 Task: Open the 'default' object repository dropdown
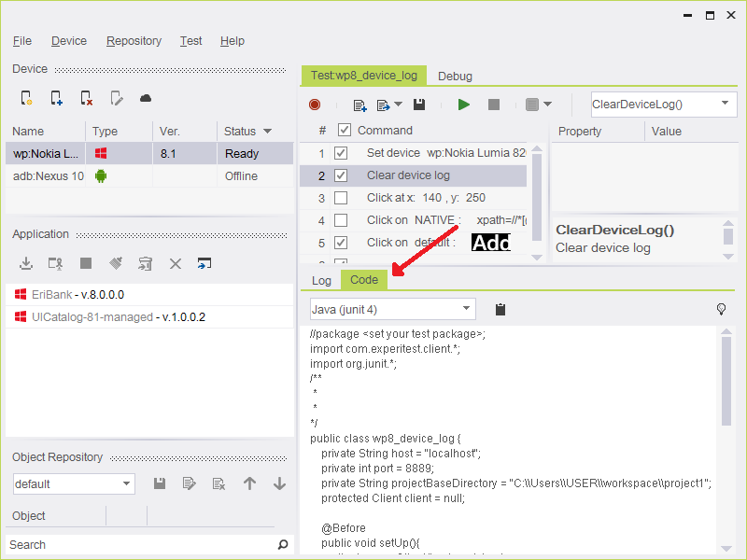pyautogui.click(x=127, y=483)
